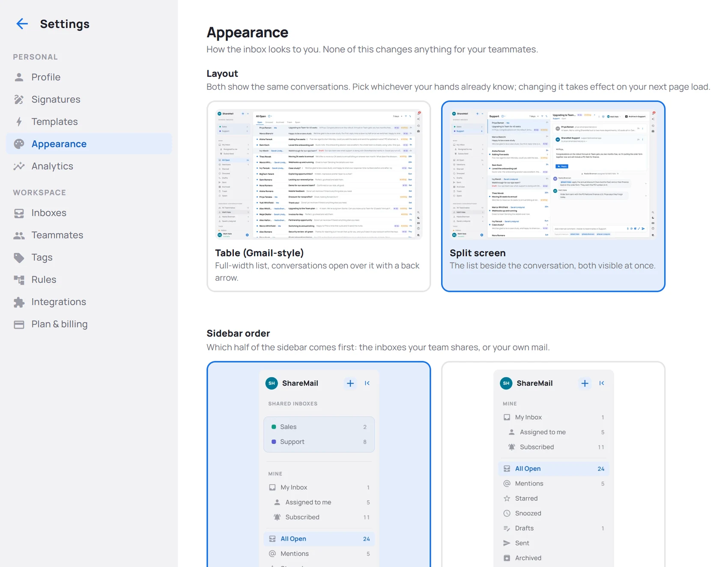Click Support inbox row in preview
The image size is (728, 567).
coord(319,442)
